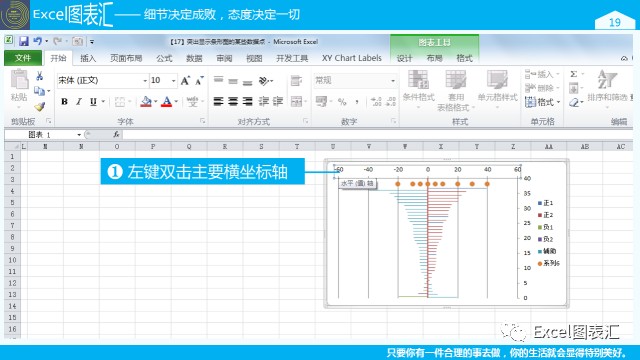Expand the number format dropdown 常规
This screenshot has height=360, width=640.
coord(393,80)
